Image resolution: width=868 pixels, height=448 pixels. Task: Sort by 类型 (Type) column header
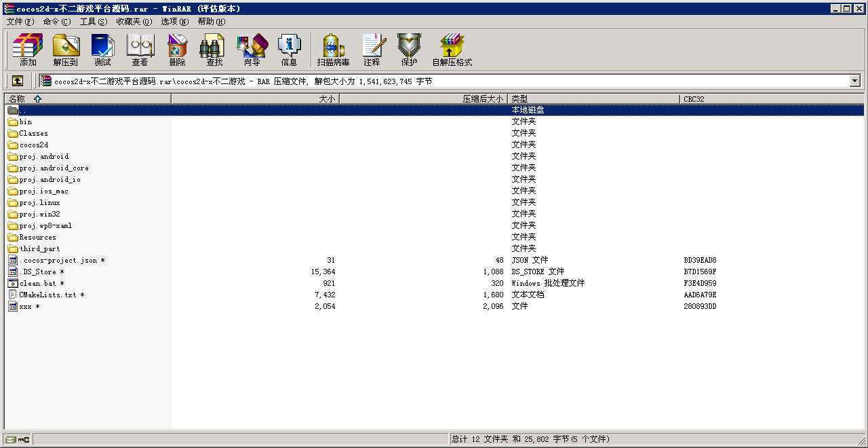tap(594, 99)
